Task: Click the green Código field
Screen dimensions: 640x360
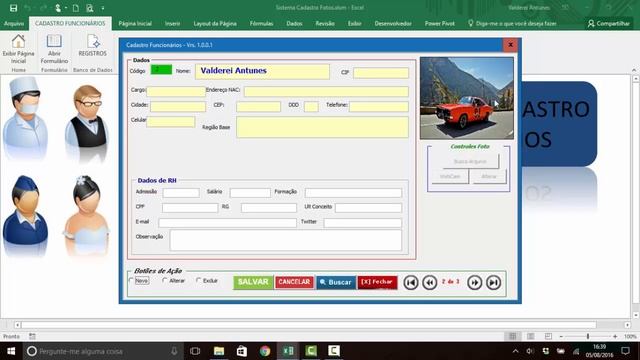Action: [x=161, y=70]
